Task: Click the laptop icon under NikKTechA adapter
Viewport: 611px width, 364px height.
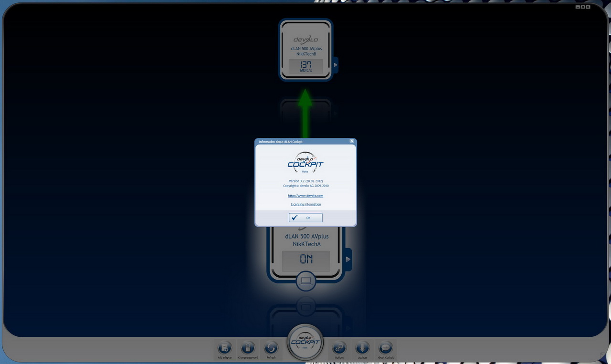Action: coord(305,281)
